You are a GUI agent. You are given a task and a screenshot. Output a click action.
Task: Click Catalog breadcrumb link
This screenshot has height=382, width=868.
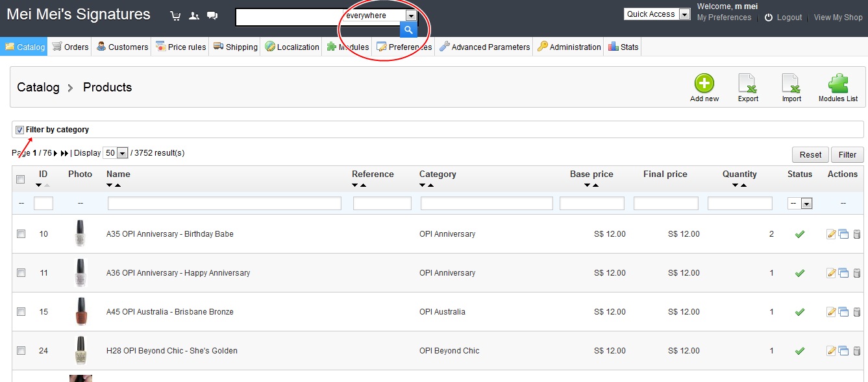(38, 88)
